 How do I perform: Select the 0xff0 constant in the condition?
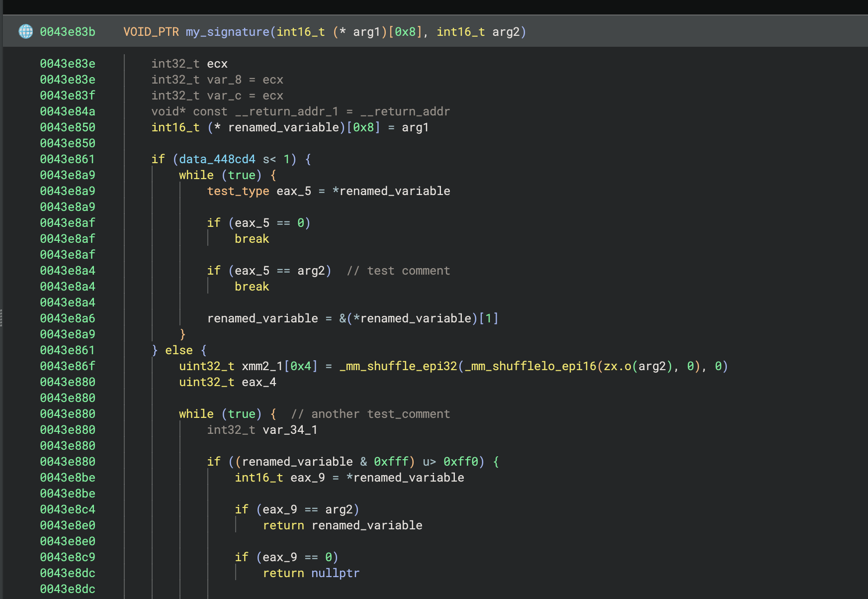460,462
